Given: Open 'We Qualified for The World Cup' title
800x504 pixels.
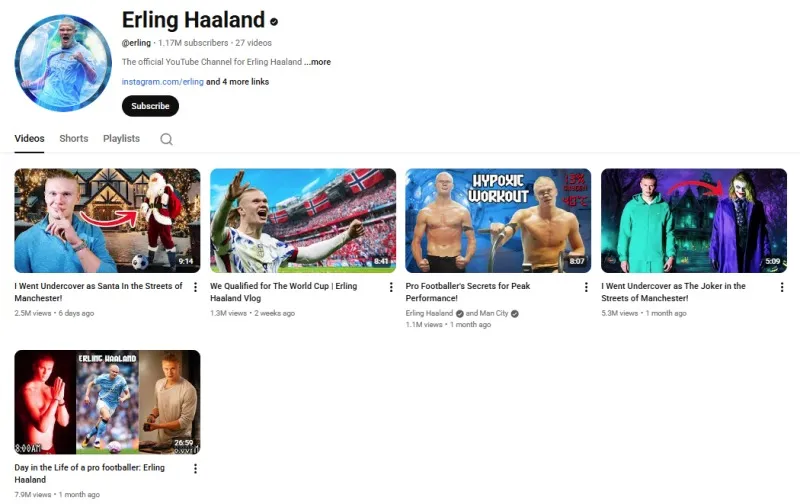Looking at the screenshot, I should coord(283,292).
